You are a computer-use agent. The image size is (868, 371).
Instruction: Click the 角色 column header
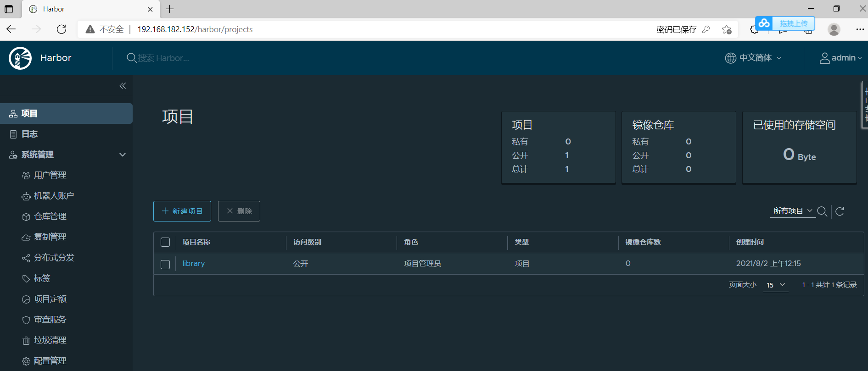411,242
